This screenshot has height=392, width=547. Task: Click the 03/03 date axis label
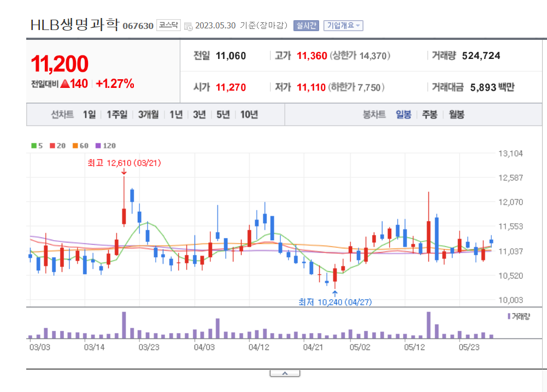[x=39, y=347]
